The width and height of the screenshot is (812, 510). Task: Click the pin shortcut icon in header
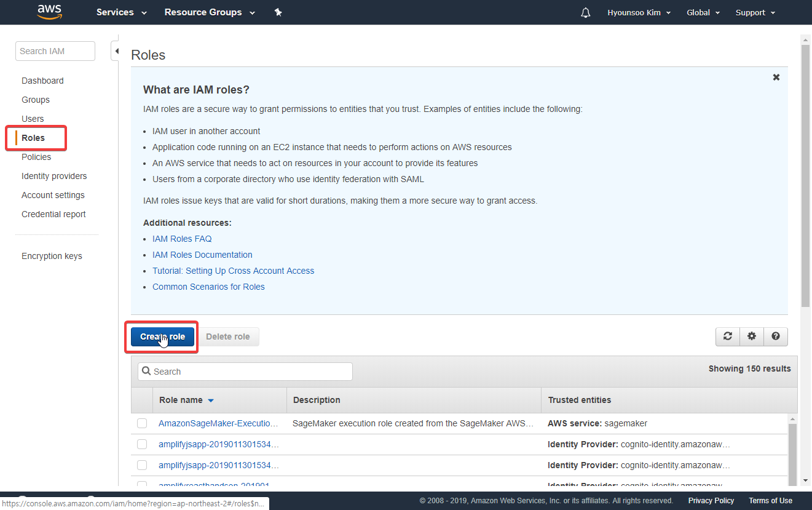coord(278,12)
